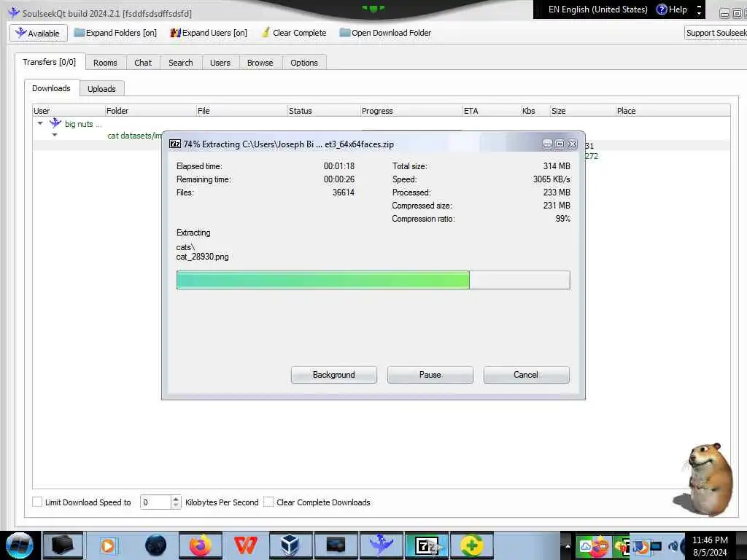Open Download Folder from the toolbar

(385, 33)
